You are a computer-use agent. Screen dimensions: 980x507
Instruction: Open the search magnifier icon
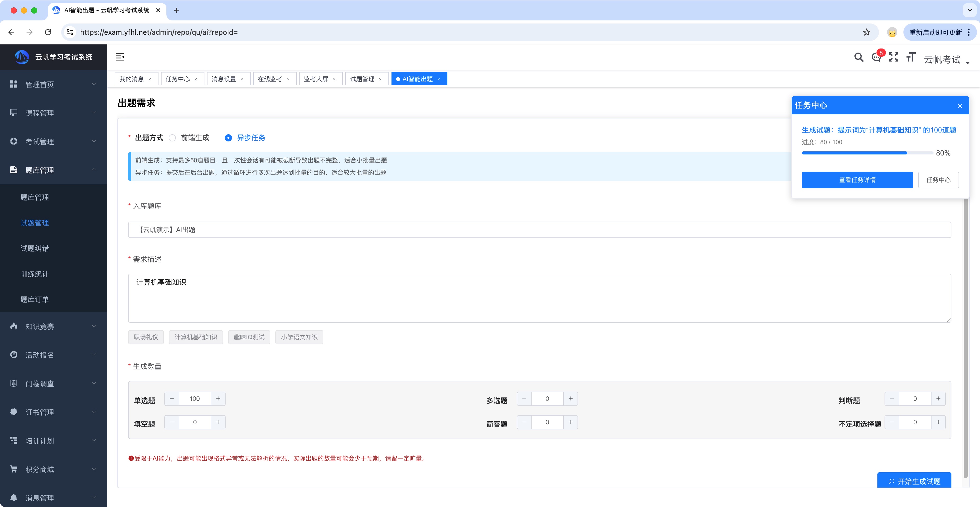tap(859, 57)
